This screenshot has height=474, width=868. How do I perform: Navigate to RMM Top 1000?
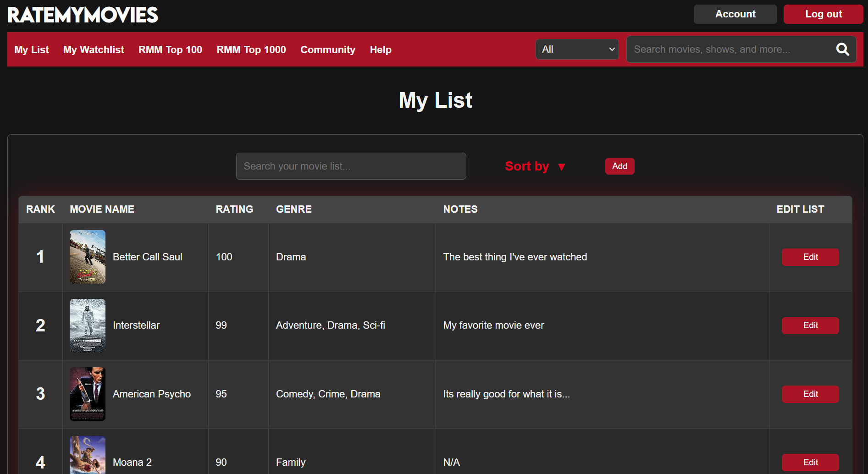pyautogui.click(x=251, y=50)
